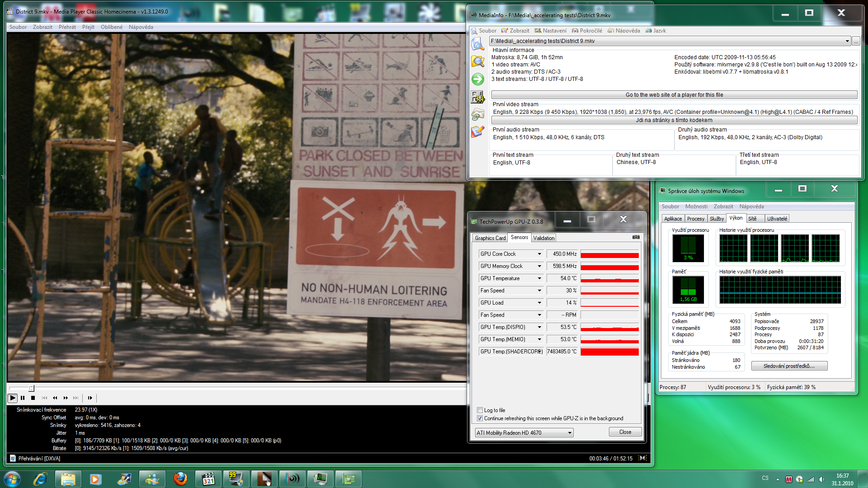
Task: Open Firefox from the taskbar
Action: pos(180,479)
